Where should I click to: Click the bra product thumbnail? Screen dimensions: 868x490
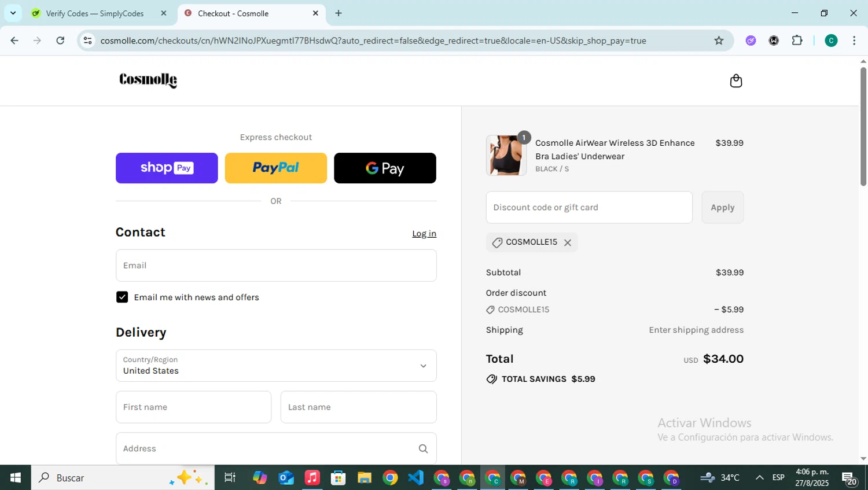(506, 155)
